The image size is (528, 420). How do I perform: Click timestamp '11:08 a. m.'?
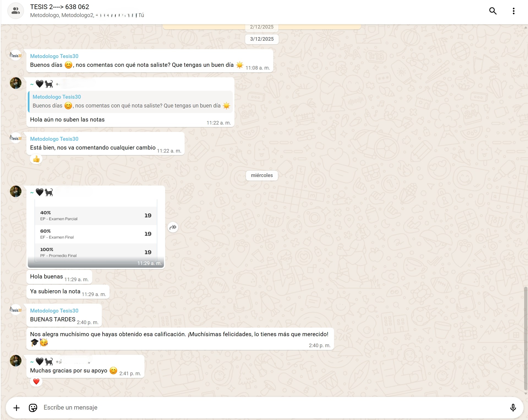[258, 68]
